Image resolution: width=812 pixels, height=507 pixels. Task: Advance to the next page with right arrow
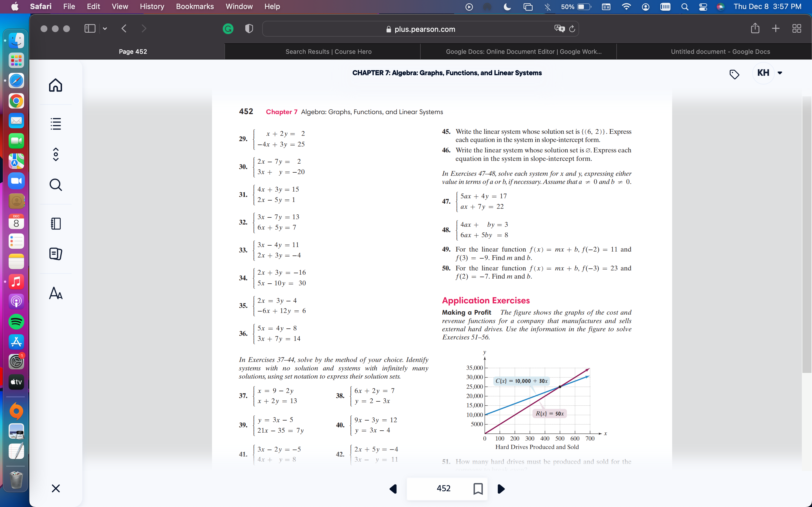(x=501, y=489)
